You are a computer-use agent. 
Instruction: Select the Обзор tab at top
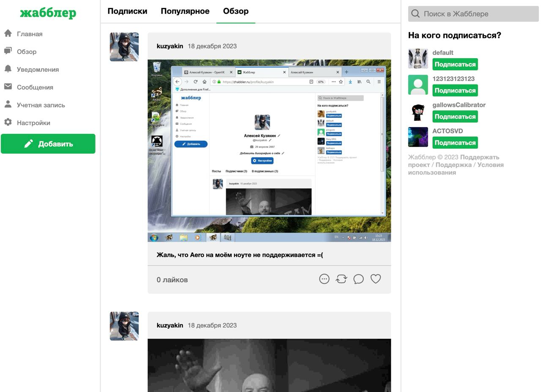pyautogui.click(x=236, y=11)
